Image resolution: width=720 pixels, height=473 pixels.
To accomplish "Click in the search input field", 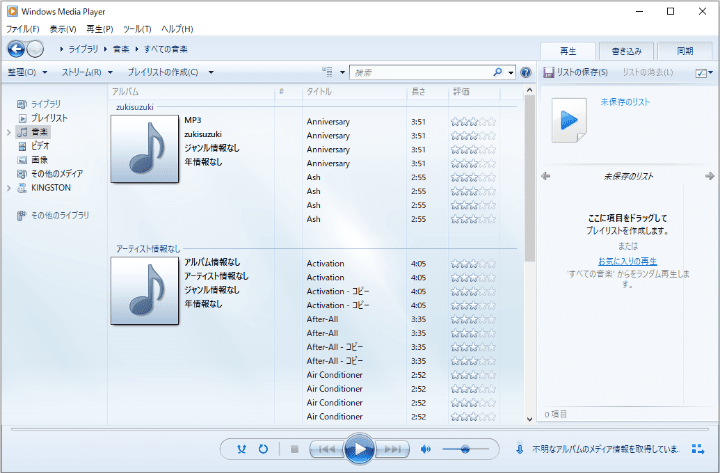I will coord(421,73).
